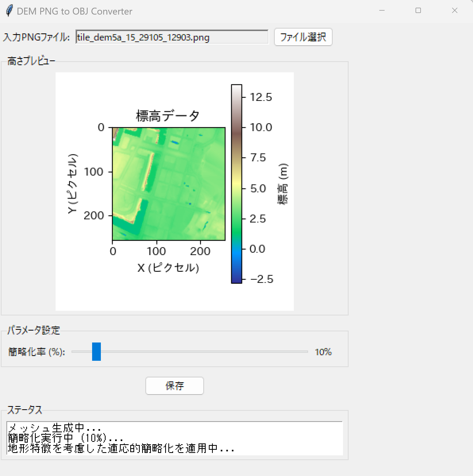Minimize the DEM PNG to OBJ Converter window
Screen dimensions: 473x476
(x=382, y=11)
